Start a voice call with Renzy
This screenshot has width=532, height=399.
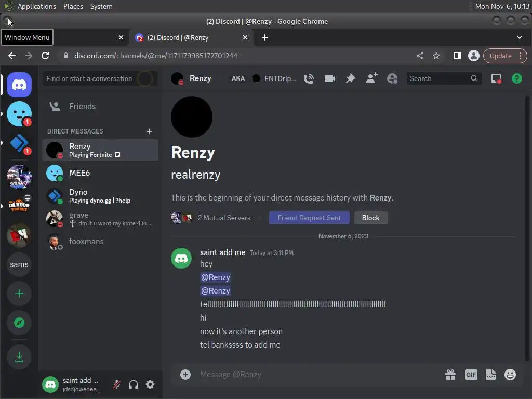[x=309, y=79]
